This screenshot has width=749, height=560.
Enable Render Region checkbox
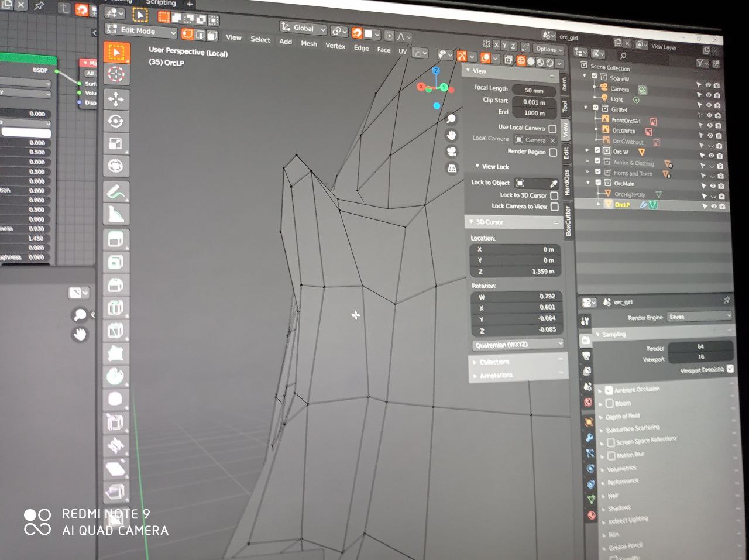pyautogui.click(x=553, y=152)
